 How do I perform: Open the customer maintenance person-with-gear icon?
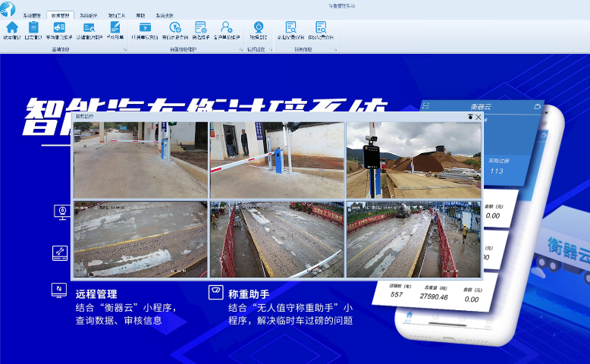(226, 28)
